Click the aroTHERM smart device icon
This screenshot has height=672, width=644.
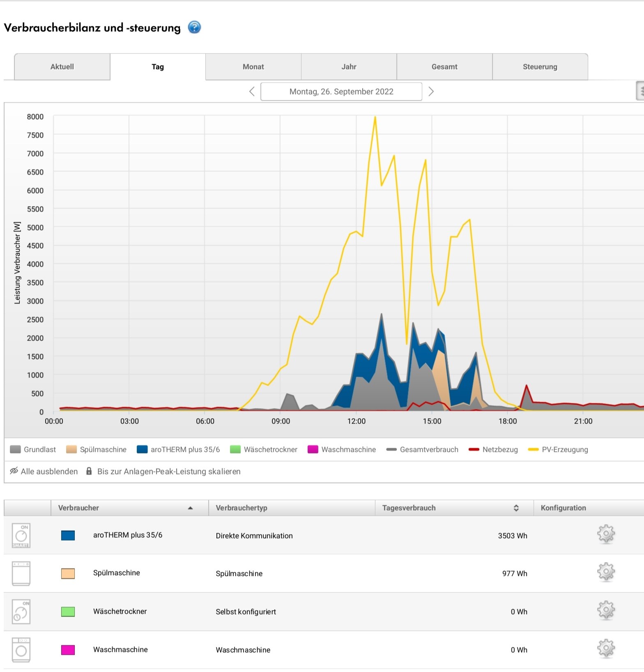21,535
